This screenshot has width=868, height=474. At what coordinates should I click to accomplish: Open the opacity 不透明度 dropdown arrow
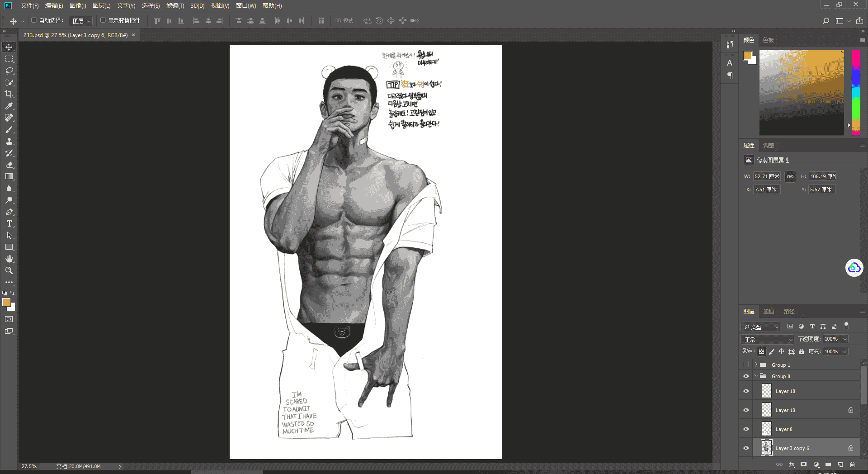point(844,339)
